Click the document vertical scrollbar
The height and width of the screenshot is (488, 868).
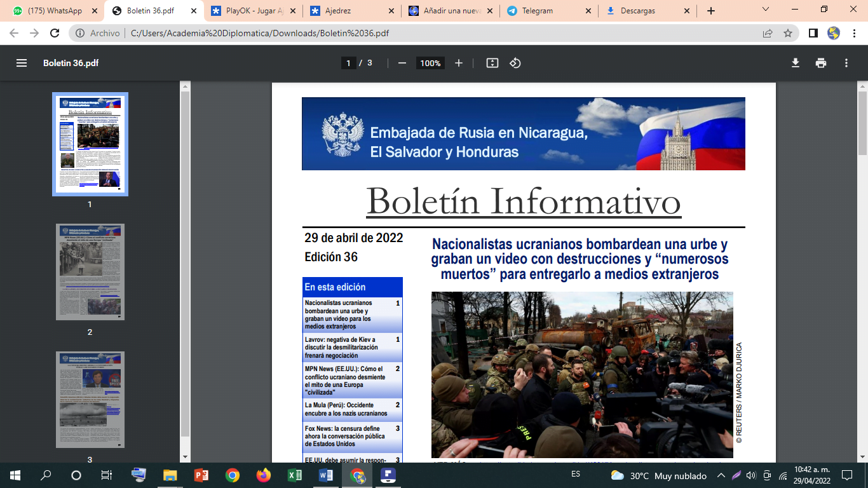pos(862,123)
